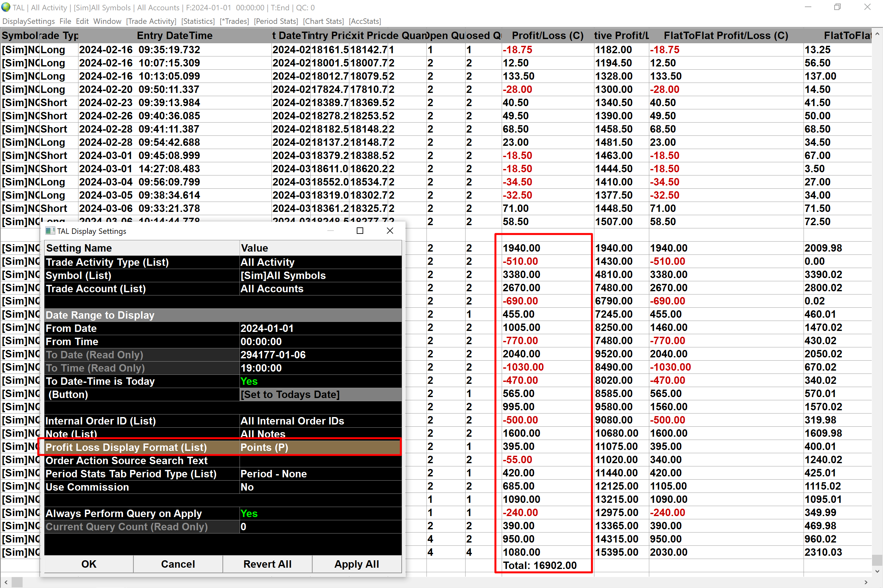Switch to the [Period Stats] tab
This screenshot has height=588, width=883.
coord(276,21)
